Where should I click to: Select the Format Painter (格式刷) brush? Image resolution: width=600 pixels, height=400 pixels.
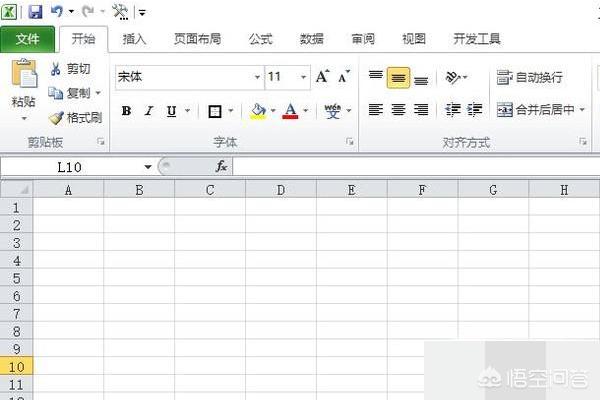click(x=56, y=117)
